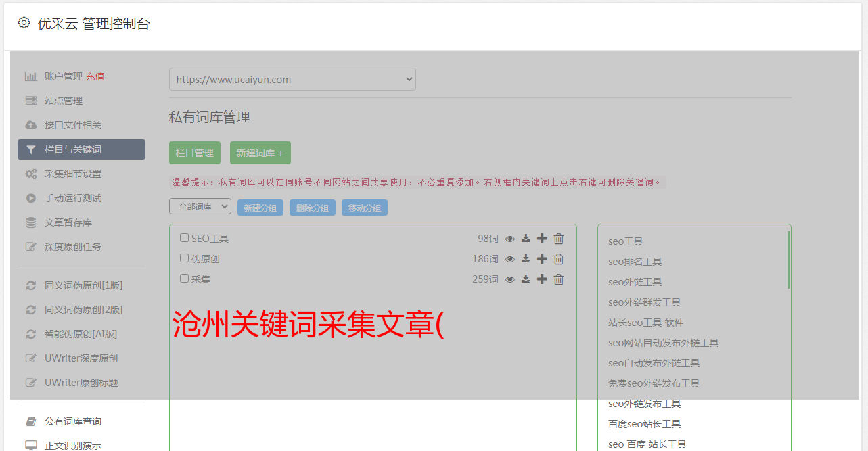Click the database icon for 文章暂存库
This screenshot has height=451, width=868.
pyautogui.click(x=30, y=222)
